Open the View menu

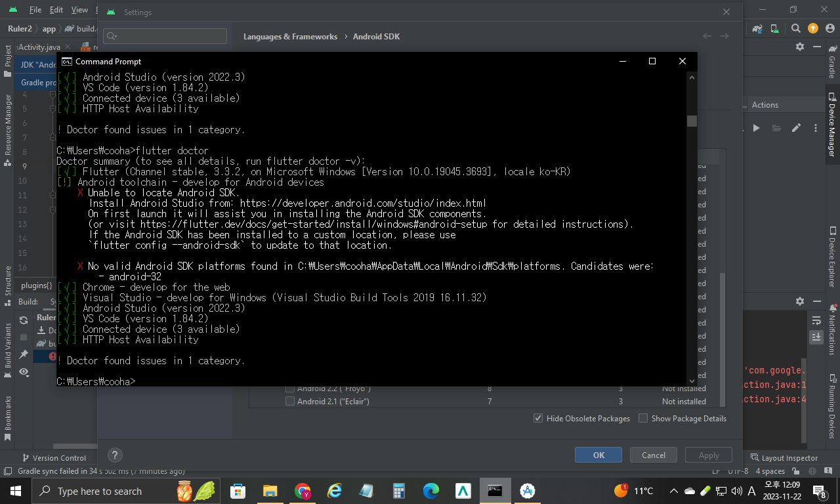point(79,10)
